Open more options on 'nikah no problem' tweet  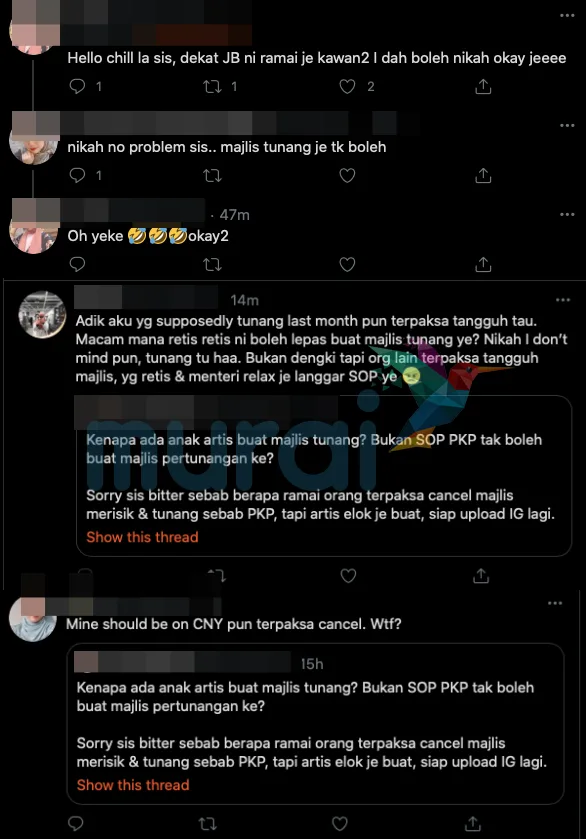567,126
